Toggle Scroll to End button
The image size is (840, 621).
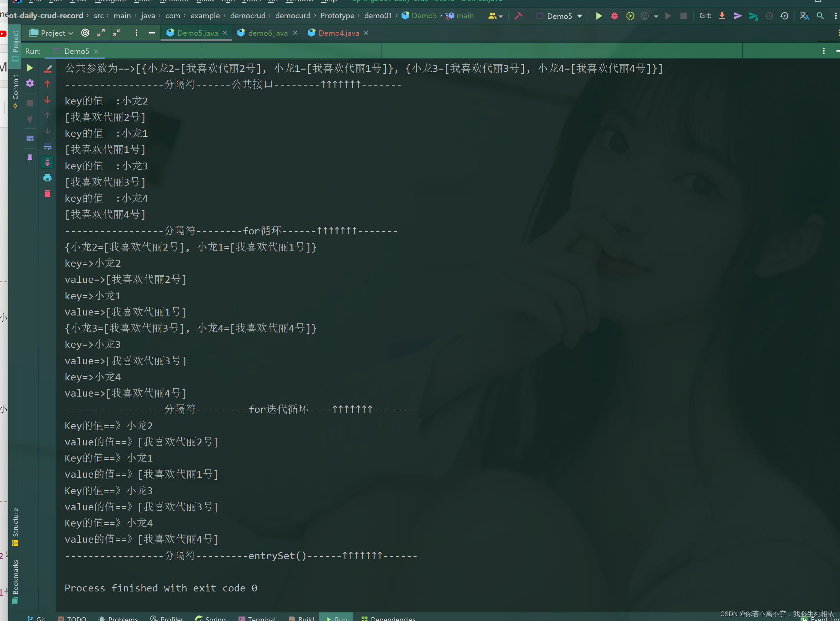(x=47, y=163)
